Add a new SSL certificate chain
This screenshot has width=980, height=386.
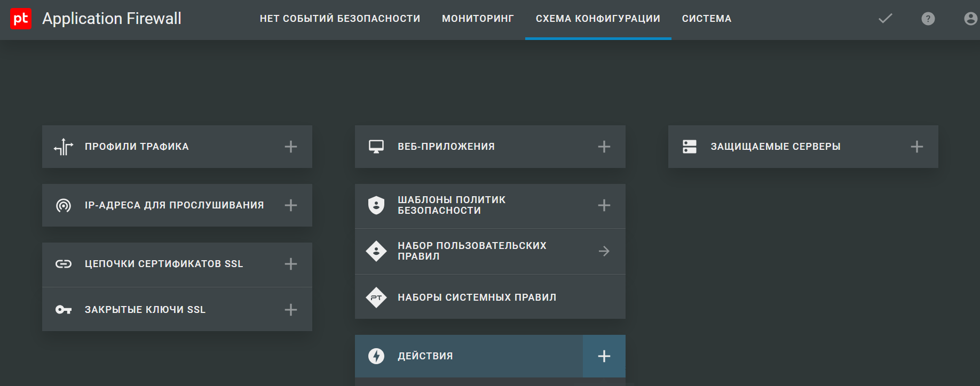(x=290, y=264)
